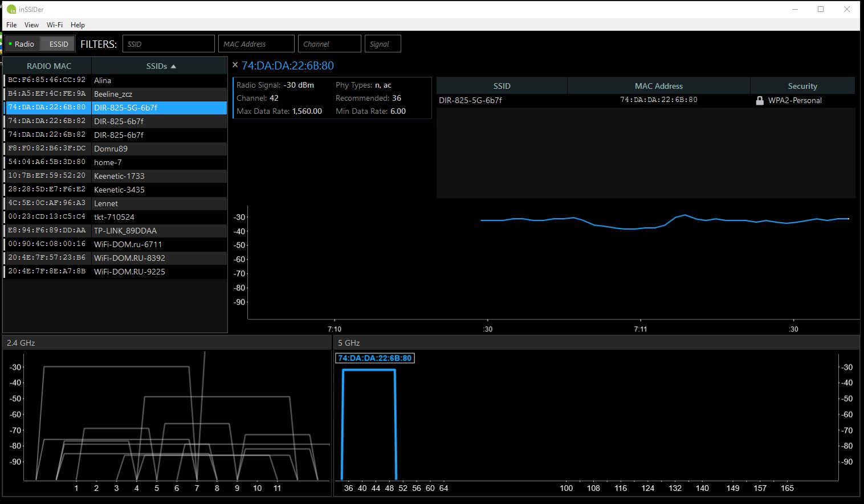The height and width of the screenshot is (504, 864).
Task: Maximize the inSSIDer window
Action: [821, 9]
